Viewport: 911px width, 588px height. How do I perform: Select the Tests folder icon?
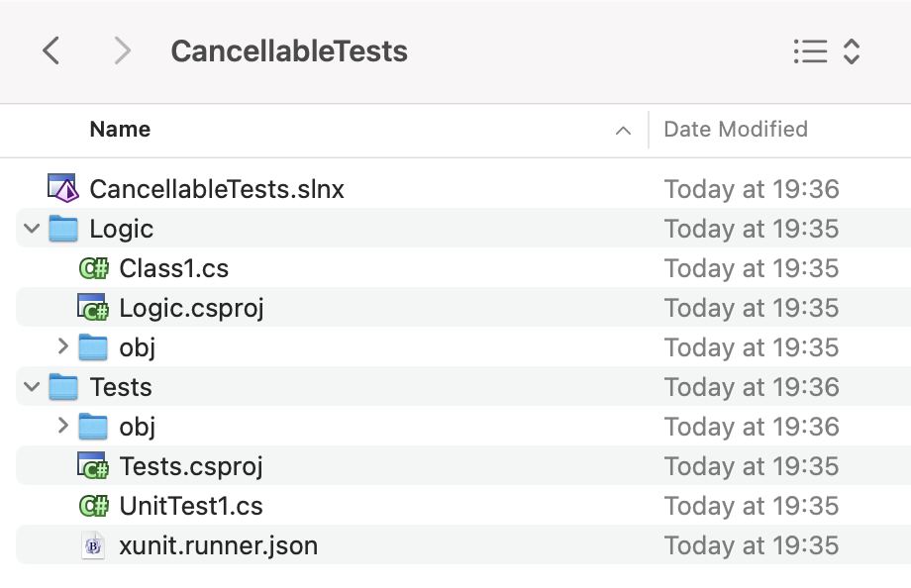(x=65, y=386)
